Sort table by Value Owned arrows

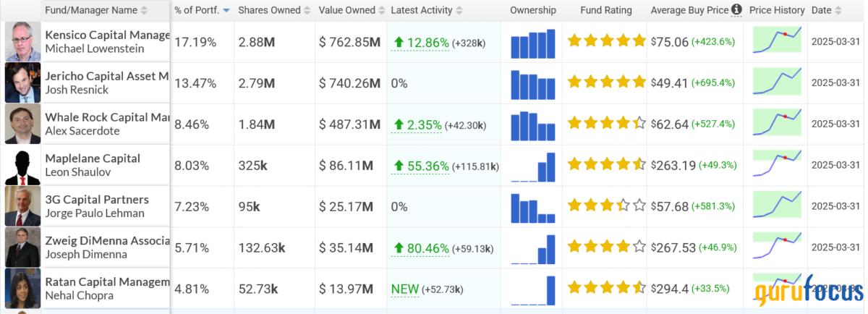point(381,10)
